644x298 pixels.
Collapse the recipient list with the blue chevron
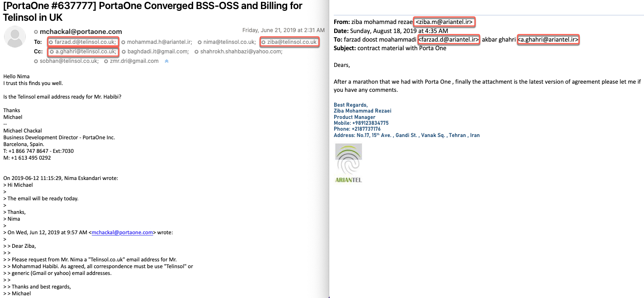point(166,61)
